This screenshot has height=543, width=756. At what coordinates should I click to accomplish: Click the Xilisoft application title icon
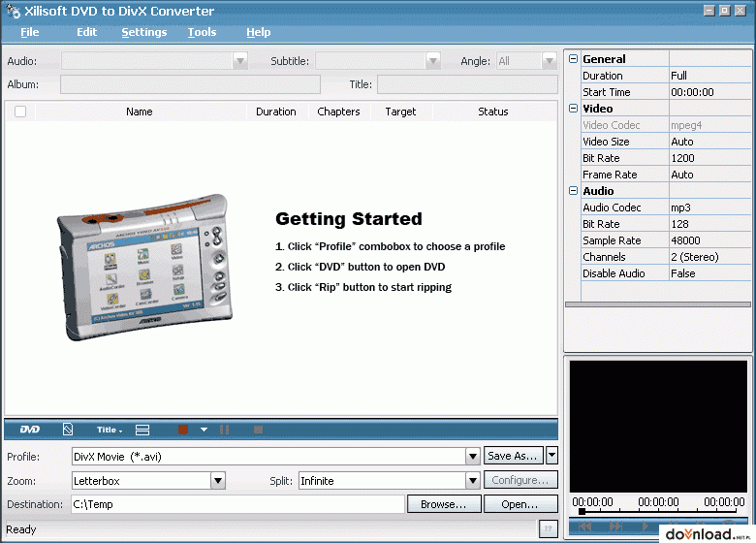click(13, 11)
